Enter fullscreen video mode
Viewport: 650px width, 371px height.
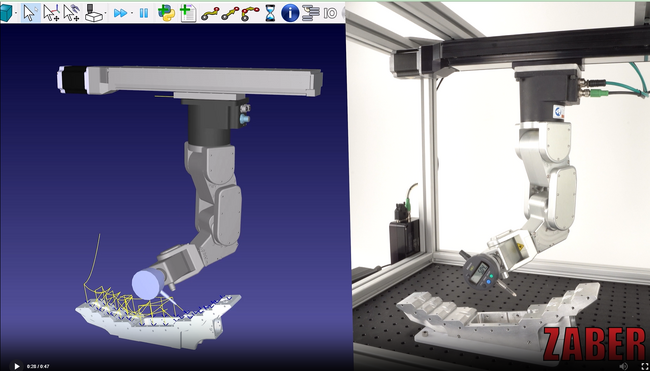pyautogui.click(x=645, y=366)
